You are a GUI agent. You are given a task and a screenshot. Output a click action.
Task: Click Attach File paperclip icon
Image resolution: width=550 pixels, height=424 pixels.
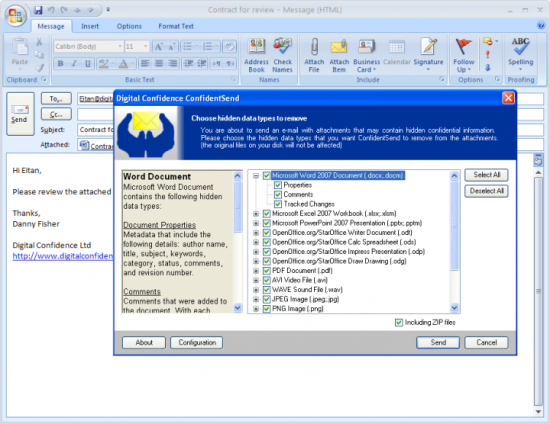314,47
